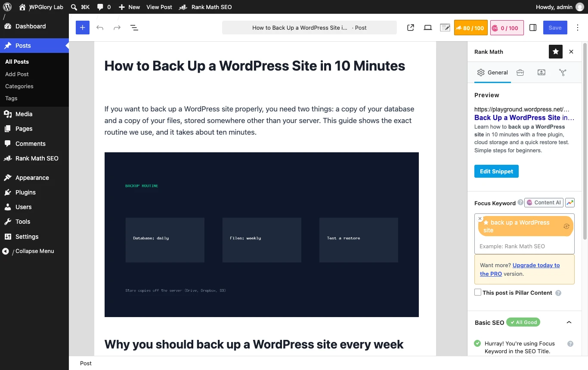Select the Backup Routine image block
Viewport: 588px width, 370px height.
262,234
